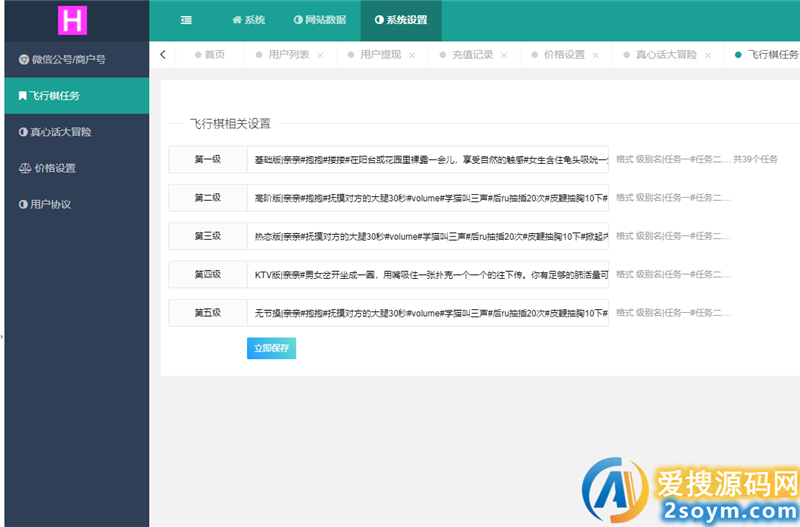Edit the 第三级 task input field
This screenshot has height=527, width=800.
pyautogui.click(x=428, y=236)
